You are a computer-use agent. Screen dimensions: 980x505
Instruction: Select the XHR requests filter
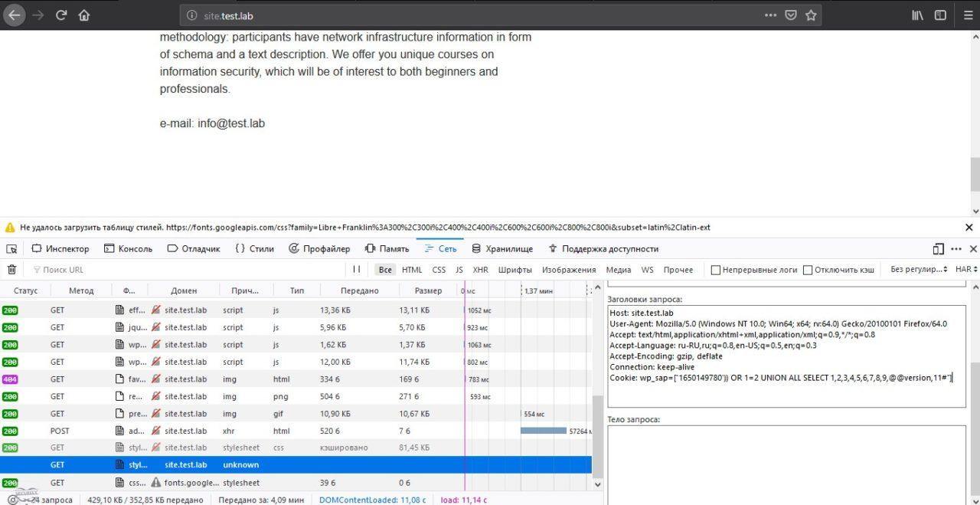click(x=480, y=269)
